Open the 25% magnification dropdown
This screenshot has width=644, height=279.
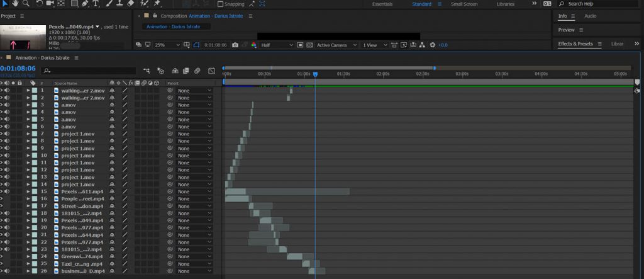[167, 45]
